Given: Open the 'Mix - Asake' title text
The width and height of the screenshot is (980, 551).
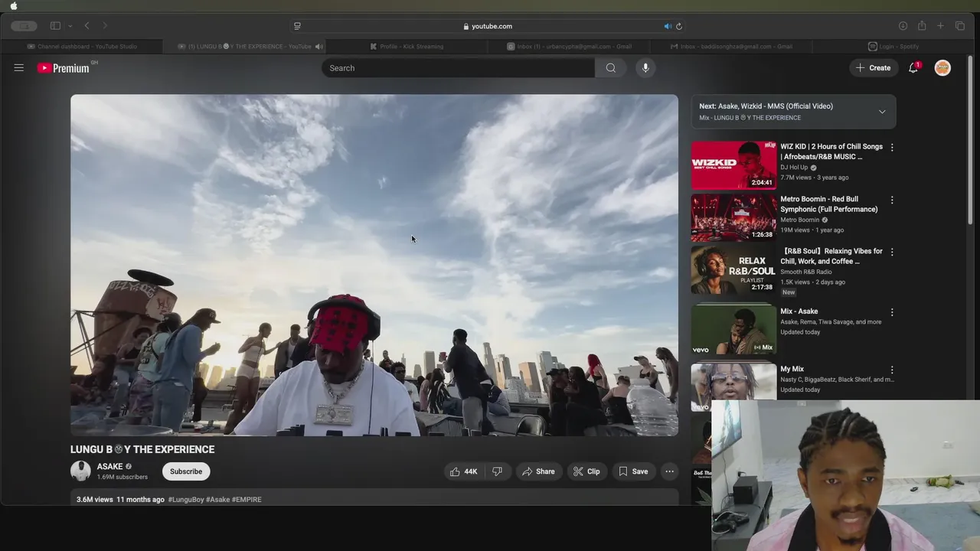Looking at the screenshot, I should (799, 311).
